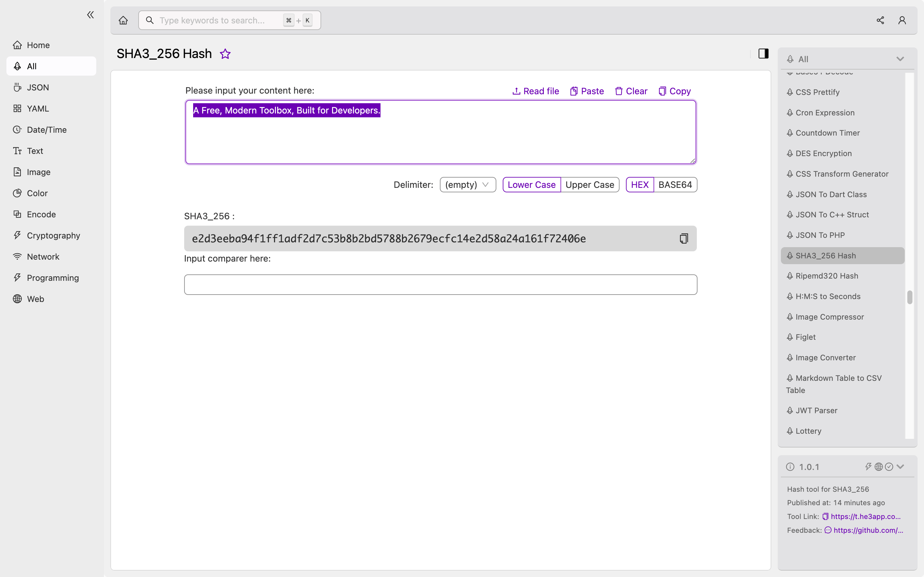Click the Paste button

[x=587, y=91]
